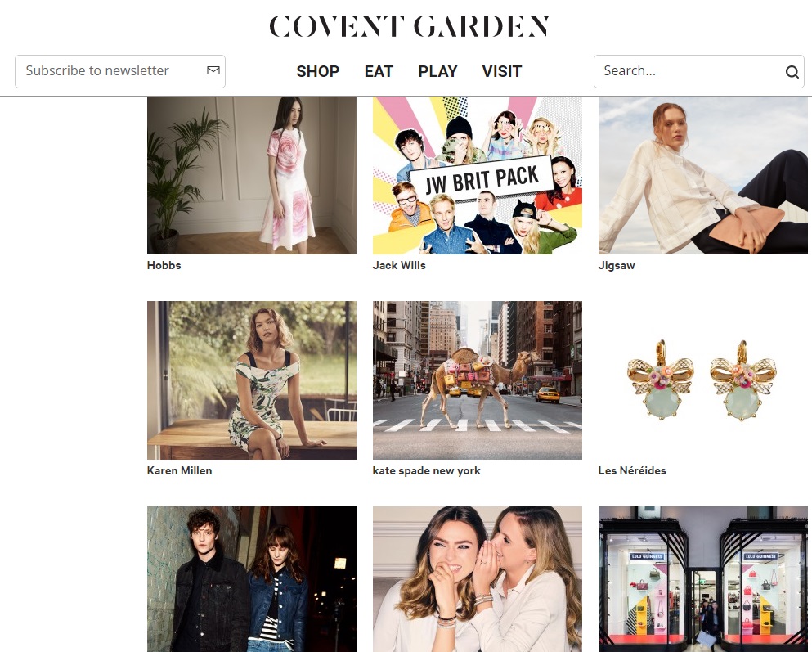812x652 pixels.
Task: Select the bow earrings product image
Action: (x=702, y=380)
